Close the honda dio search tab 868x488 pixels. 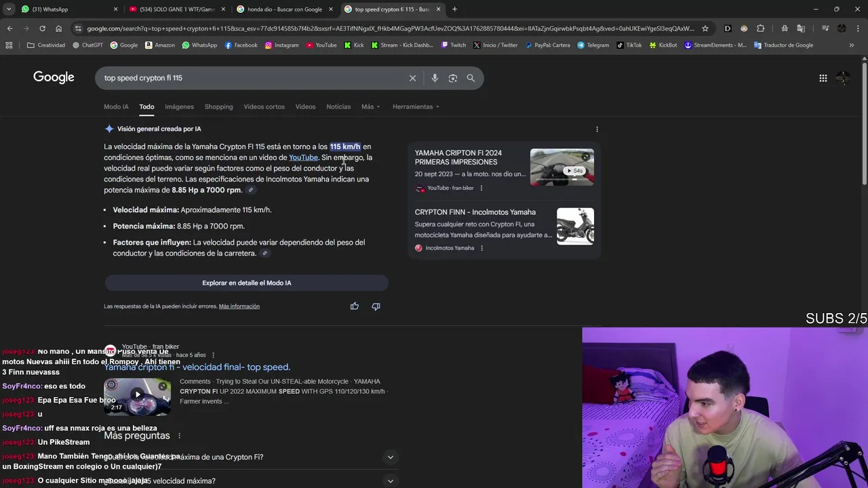click(x=331, y=9)
